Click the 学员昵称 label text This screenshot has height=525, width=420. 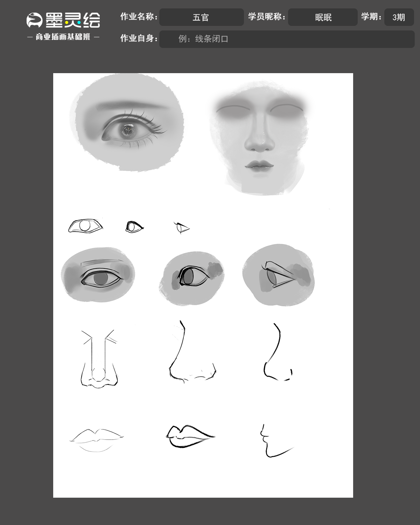point(267,17)
